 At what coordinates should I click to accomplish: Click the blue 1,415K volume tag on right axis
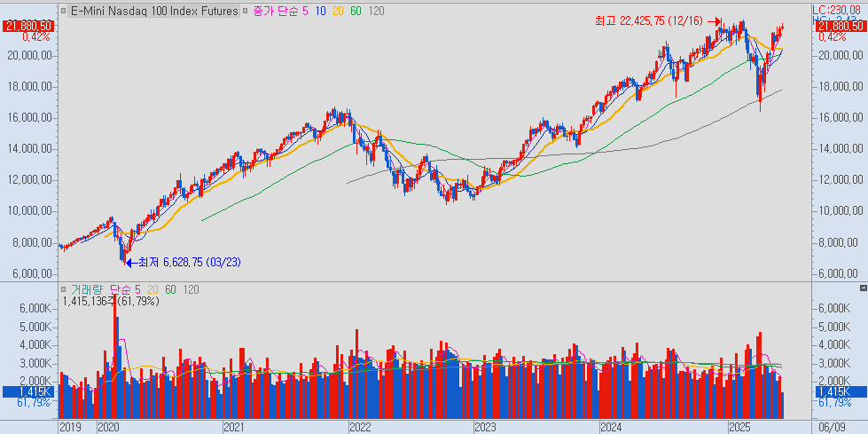tap(841, 392)
